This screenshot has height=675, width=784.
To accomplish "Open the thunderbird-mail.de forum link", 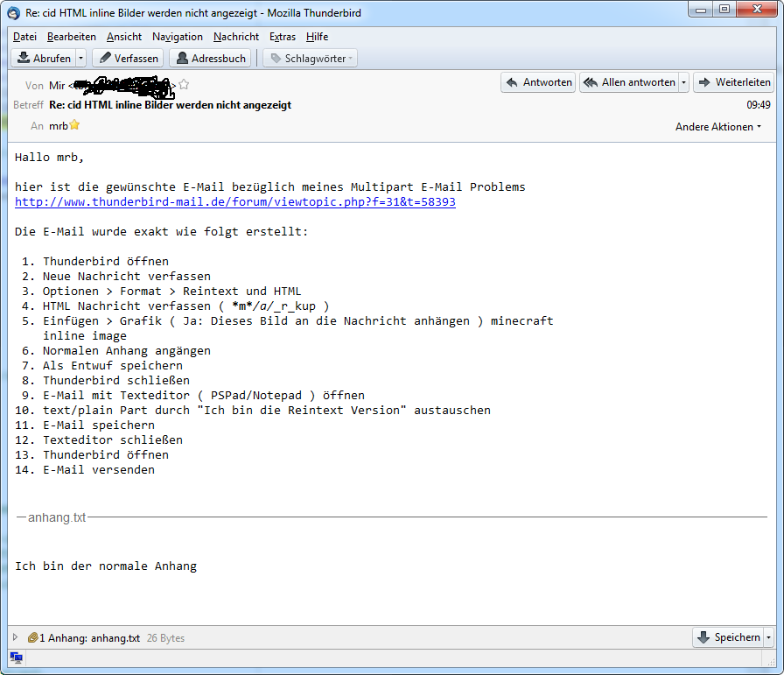I will 235,201.
